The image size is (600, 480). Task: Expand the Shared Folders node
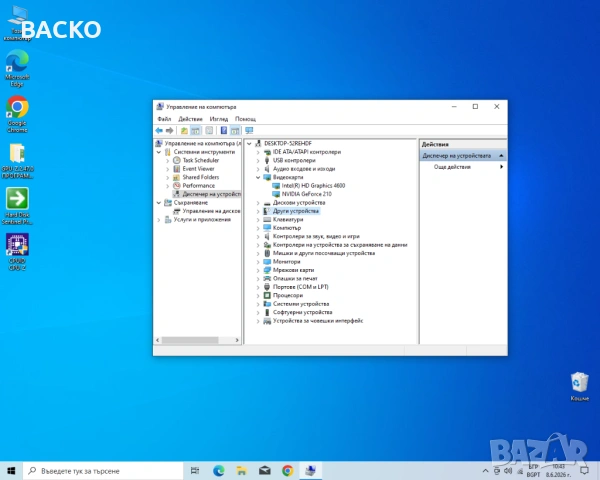167,178
